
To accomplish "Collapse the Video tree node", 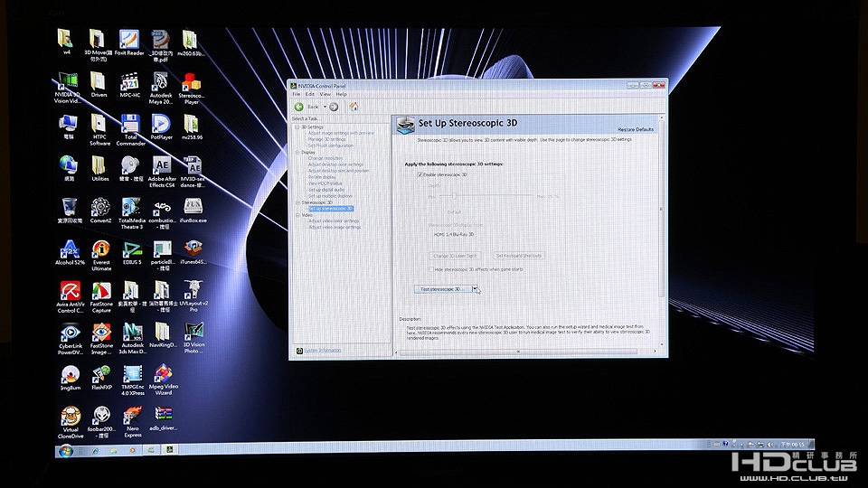I will 297,215.
